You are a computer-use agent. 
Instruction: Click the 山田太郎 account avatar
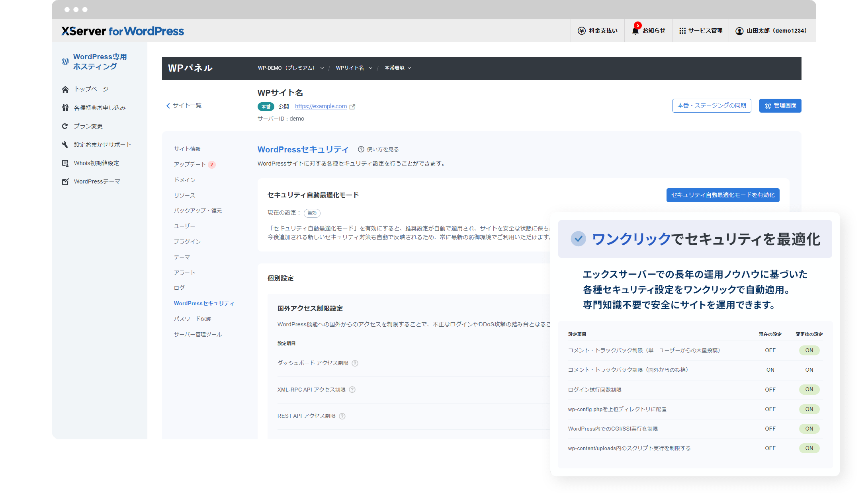click(x=739, y=31)
